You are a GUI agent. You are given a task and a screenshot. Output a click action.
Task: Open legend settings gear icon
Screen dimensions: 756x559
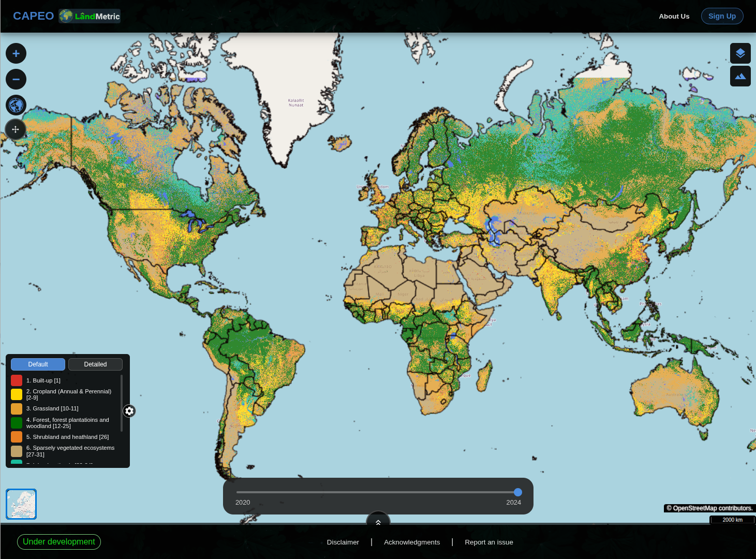coord(129,411)
